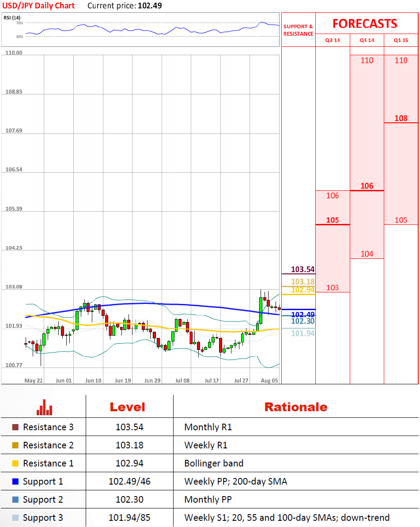Image resolution: width=420 pixels, height=527 pixels.
Task: Click the Resistance 2 row label
Action: [x=49, y=445]
